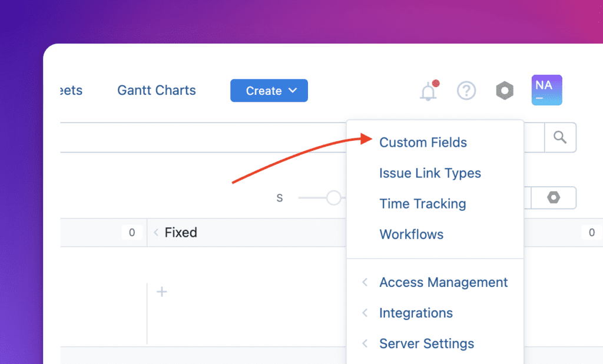Go to Gantt Charts
The height and width of the screenshot is (364, 603).
tap(157, 91)
